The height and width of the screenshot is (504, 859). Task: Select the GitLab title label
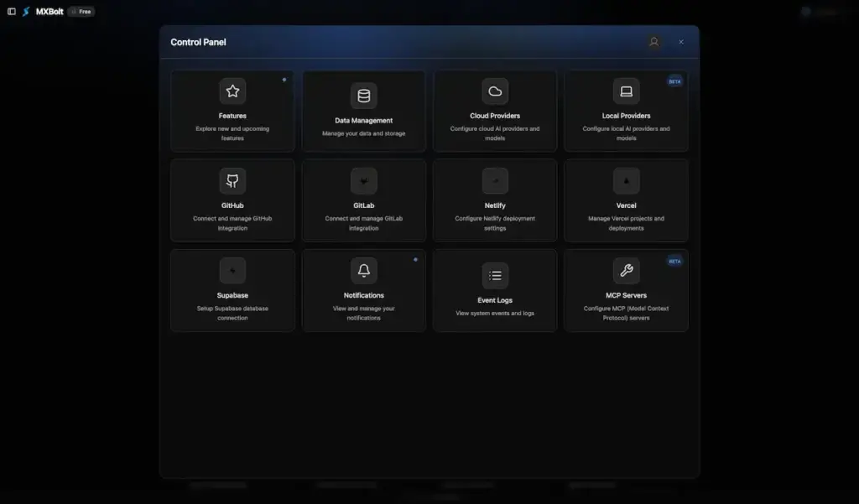point(364,205)
